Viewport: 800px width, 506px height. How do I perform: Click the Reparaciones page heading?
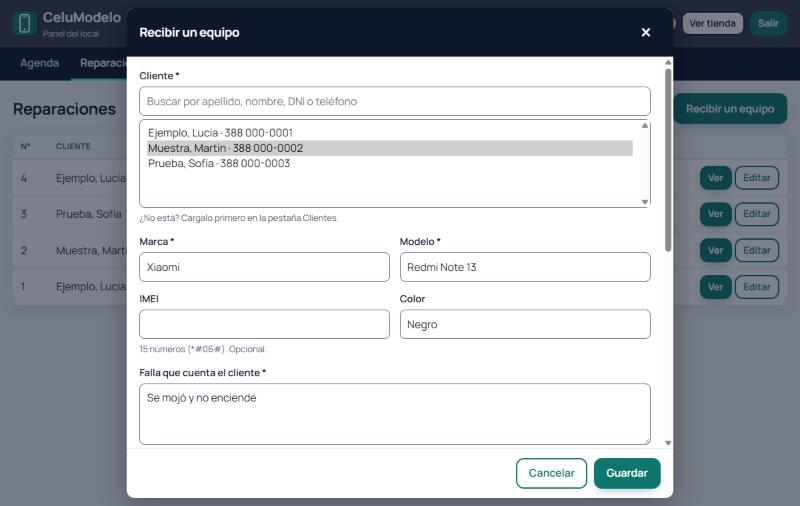pos(64,109)
